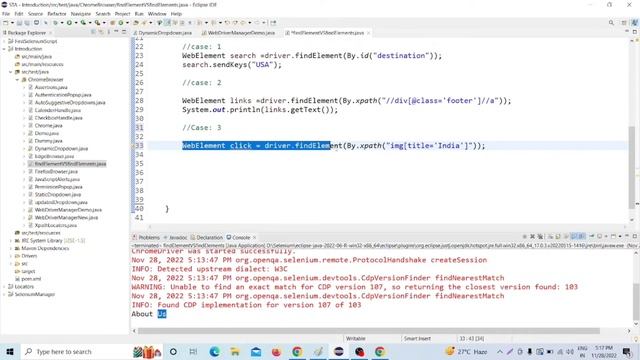Toggle Word Wrap in the Console toolbar
640x360 pixels.
(566, 236)
